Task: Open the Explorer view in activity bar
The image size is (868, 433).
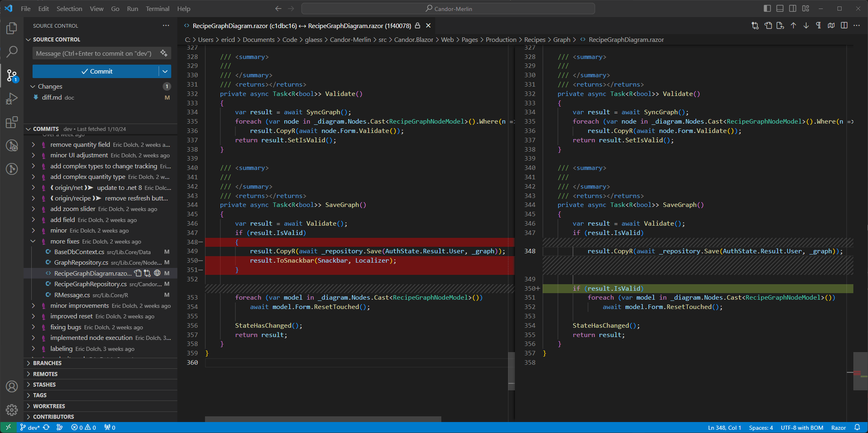Action: click(12, 28)
